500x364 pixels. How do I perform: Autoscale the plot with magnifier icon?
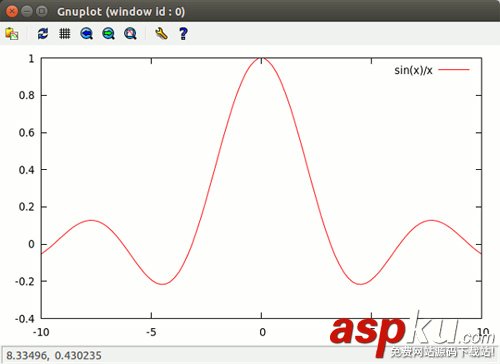[x=130, y=34]
